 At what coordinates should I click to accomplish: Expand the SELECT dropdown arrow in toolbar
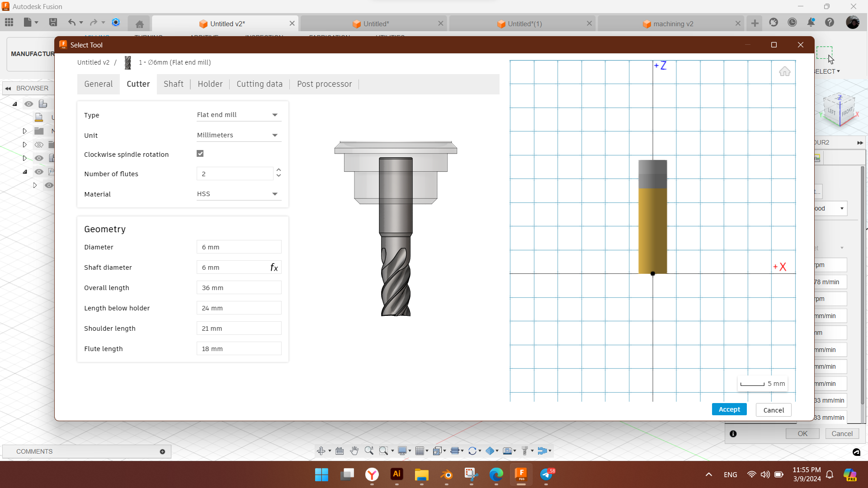(838, 71)
